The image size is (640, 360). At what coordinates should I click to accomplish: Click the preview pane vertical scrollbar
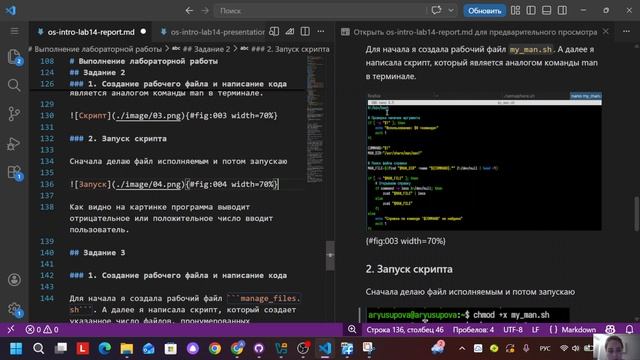[x=637, y=214]
